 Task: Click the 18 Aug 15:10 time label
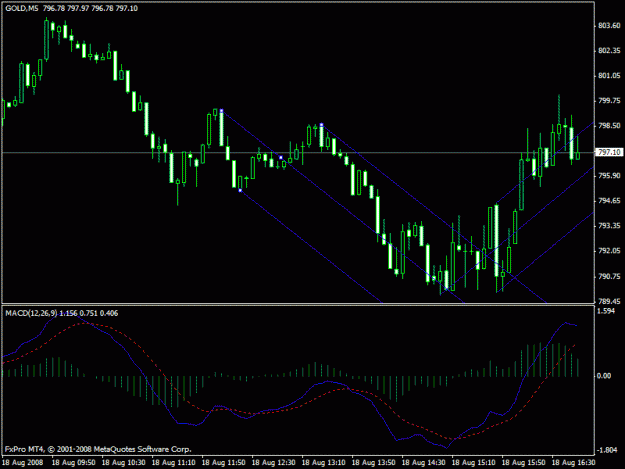[474, 463]
